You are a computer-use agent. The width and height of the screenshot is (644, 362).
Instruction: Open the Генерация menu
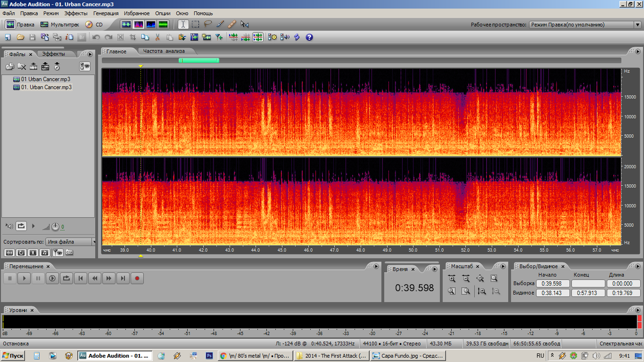click(x=106, y=13)
